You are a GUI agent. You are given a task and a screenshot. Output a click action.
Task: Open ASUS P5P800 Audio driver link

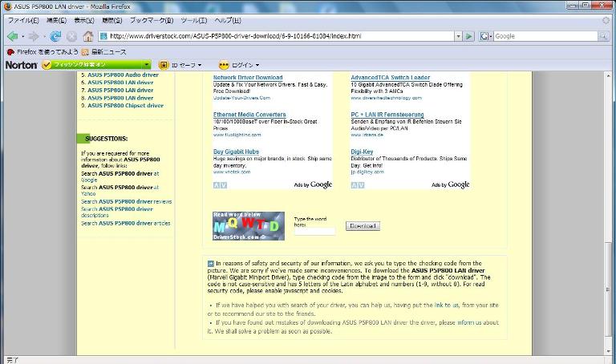(x=123, y=75)
